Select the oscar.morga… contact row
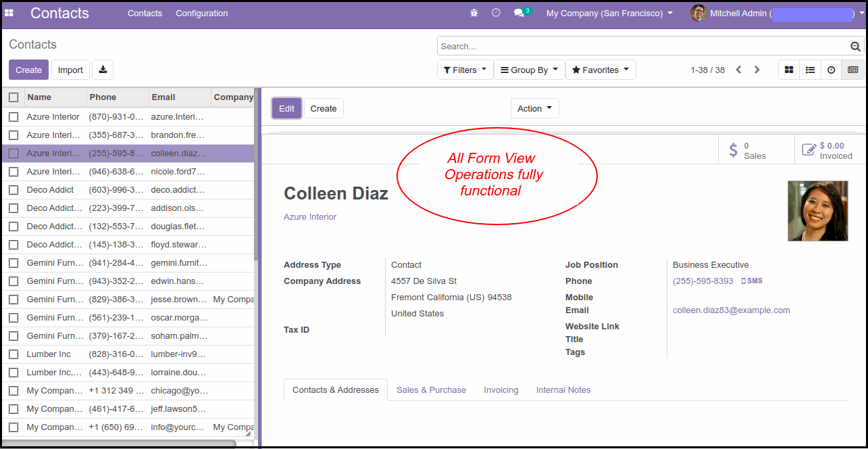868x449 pixels. coord(128,318)
